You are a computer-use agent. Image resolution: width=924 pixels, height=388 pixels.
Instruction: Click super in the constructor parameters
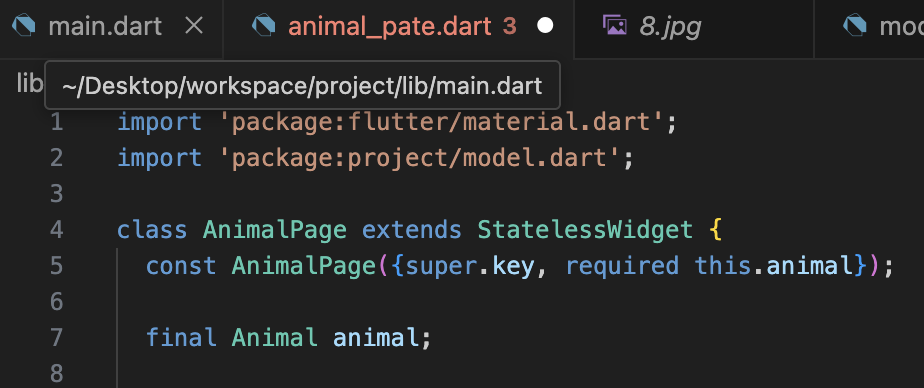tap(441, 268)
